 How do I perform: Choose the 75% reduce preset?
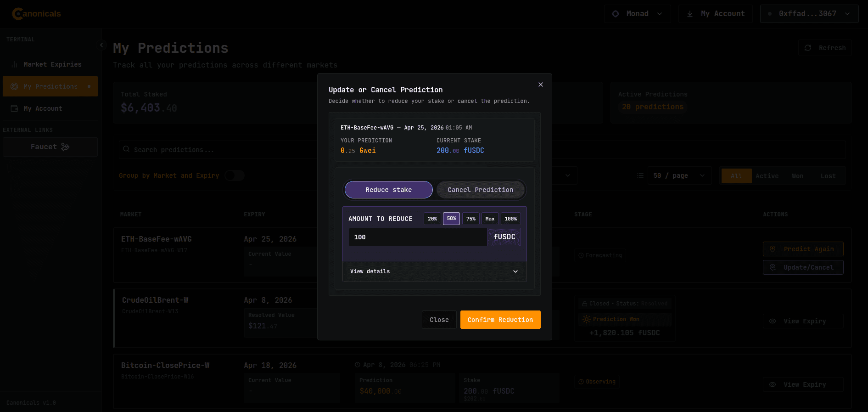[x=471, y=219]
